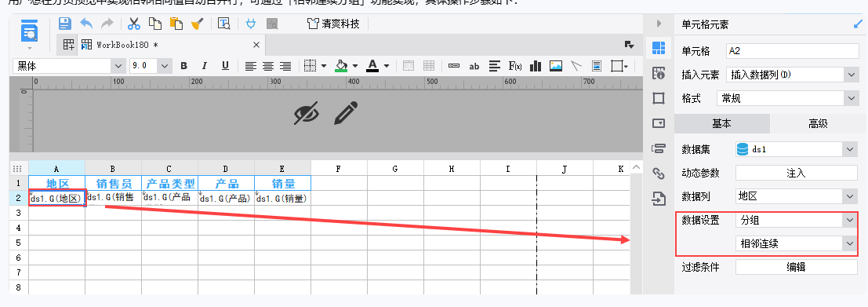Click 编辑 filter condition button

(797, 266)
